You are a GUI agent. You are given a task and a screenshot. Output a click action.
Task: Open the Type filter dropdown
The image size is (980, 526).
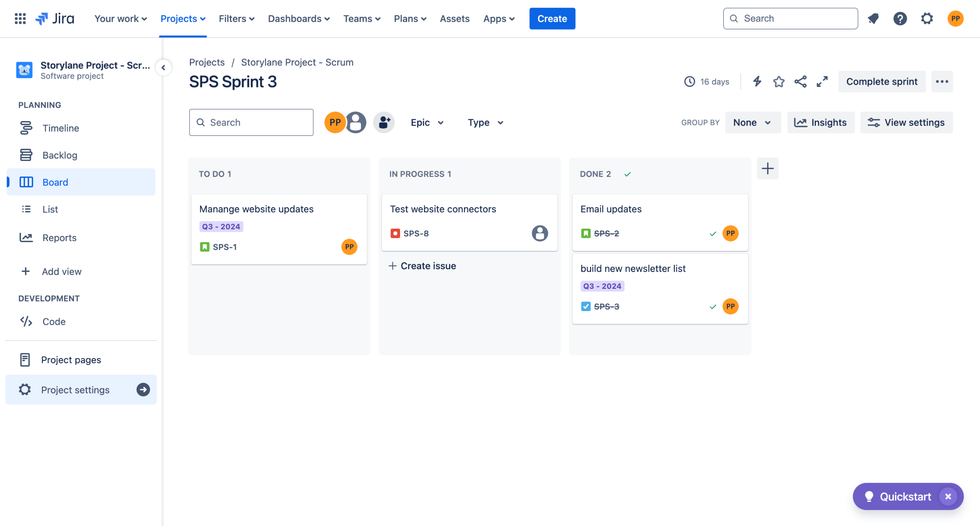pyautogui.click(x=485, y=123)
